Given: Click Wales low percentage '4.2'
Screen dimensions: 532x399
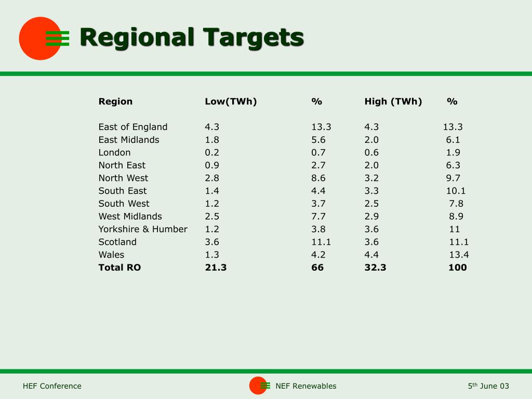Looking at the screenshot, I should (318, 255).
